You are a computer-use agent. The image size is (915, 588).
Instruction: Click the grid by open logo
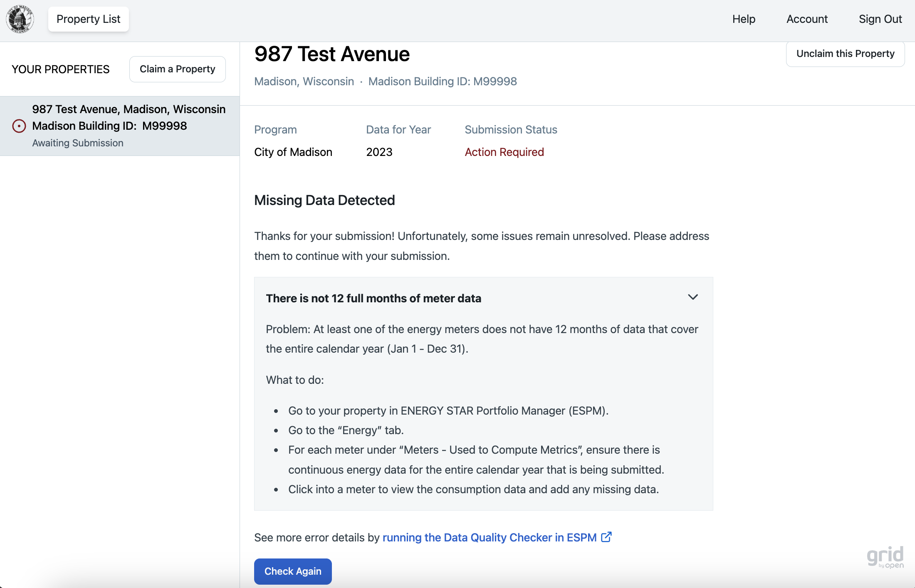[x=885, y=557]
